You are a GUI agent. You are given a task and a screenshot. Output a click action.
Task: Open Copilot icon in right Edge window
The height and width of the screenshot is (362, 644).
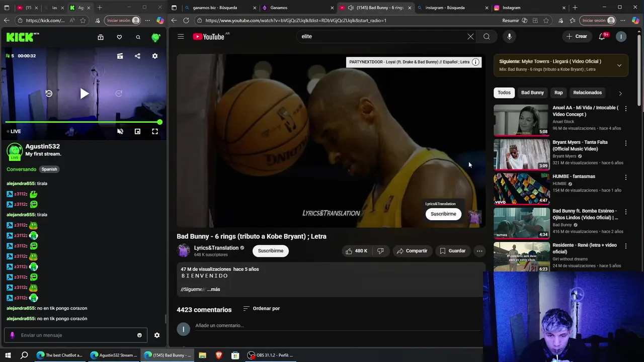point(636,21)
